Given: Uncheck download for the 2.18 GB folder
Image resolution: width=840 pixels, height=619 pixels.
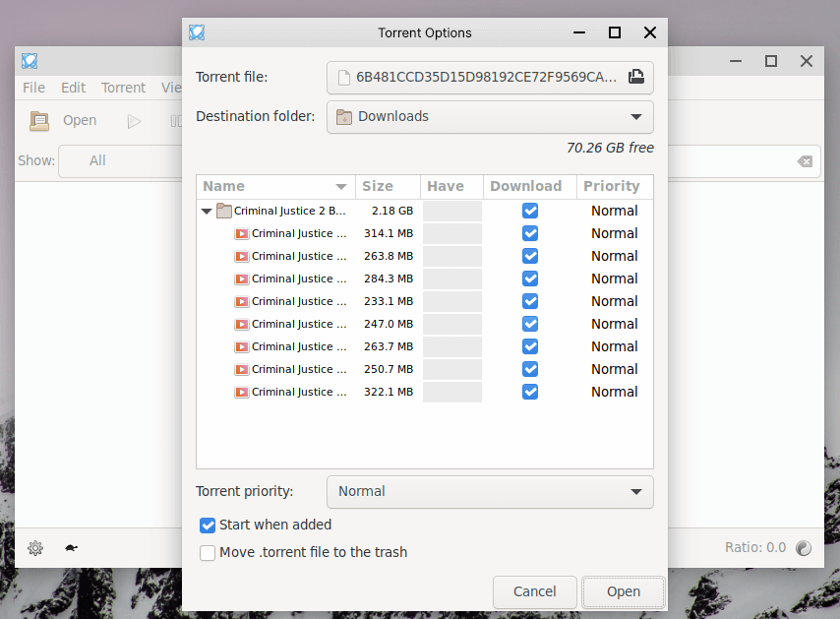Looking at the screenshot, I should 530,211.
